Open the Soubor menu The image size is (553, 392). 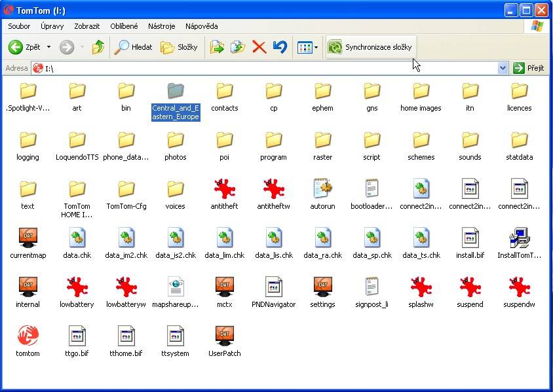coord(19,26)
